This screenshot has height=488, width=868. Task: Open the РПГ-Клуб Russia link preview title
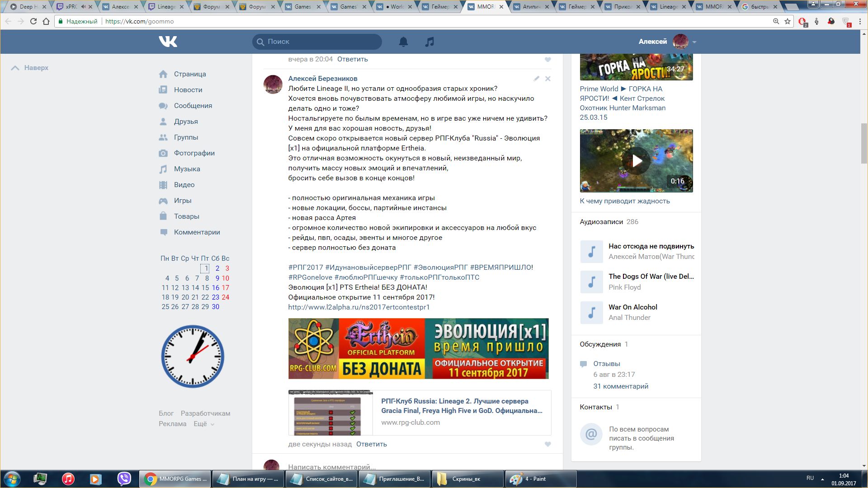pyautogui.click(x=462, y=406)
